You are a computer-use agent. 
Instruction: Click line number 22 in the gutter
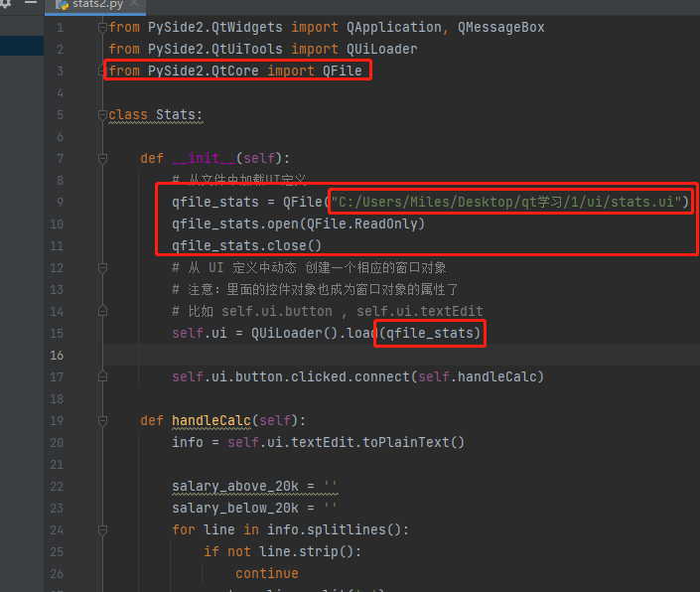coord(57,486)
